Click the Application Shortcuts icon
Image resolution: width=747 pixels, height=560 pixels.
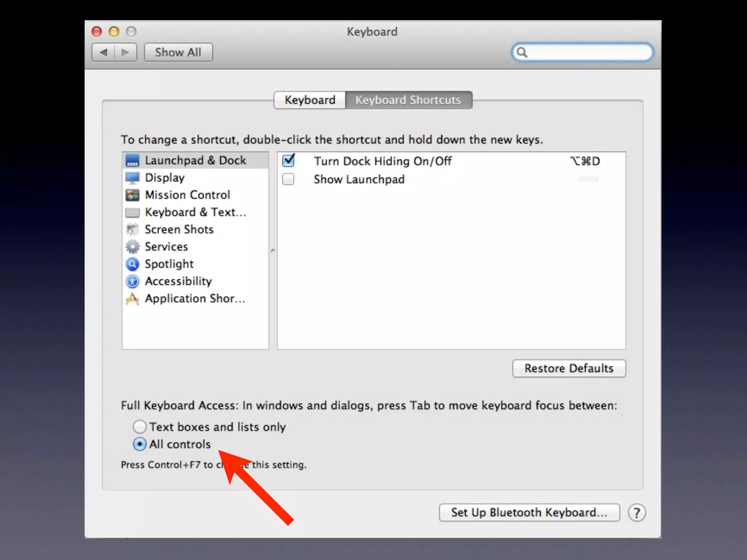132,299
